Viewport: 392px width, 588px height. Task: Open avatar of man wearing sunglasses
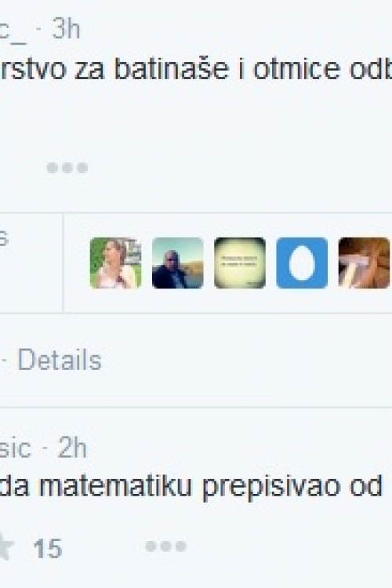[178, 263]
